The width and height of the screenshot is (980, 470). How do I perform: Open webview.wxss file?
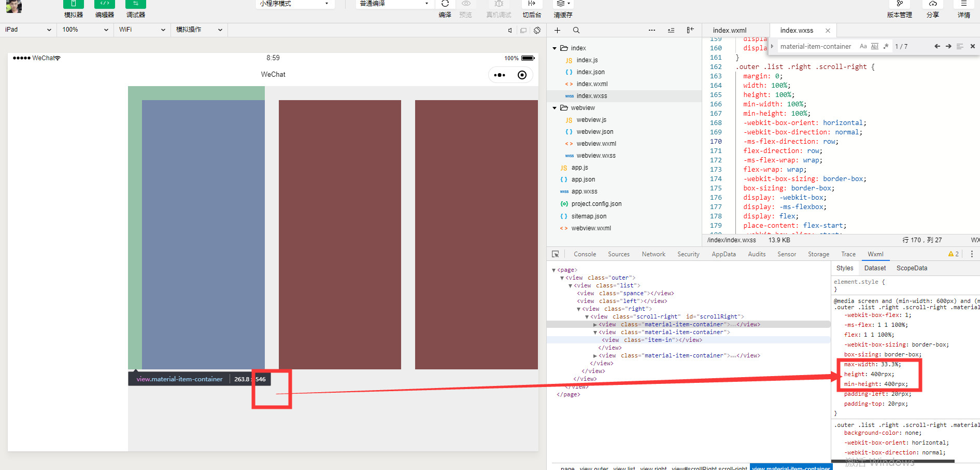tap(596, 156)
